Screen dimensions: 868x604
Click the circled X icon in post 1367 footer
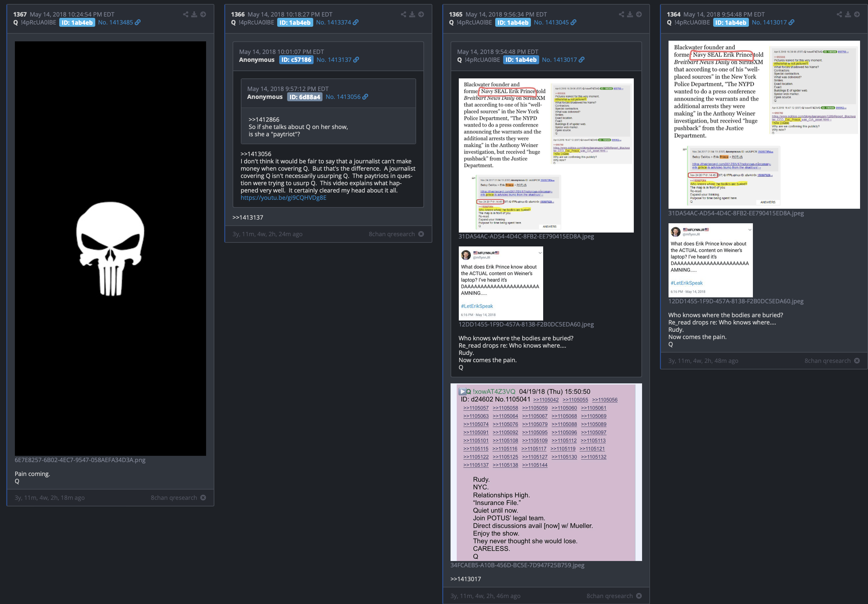(x=203, y=497)
